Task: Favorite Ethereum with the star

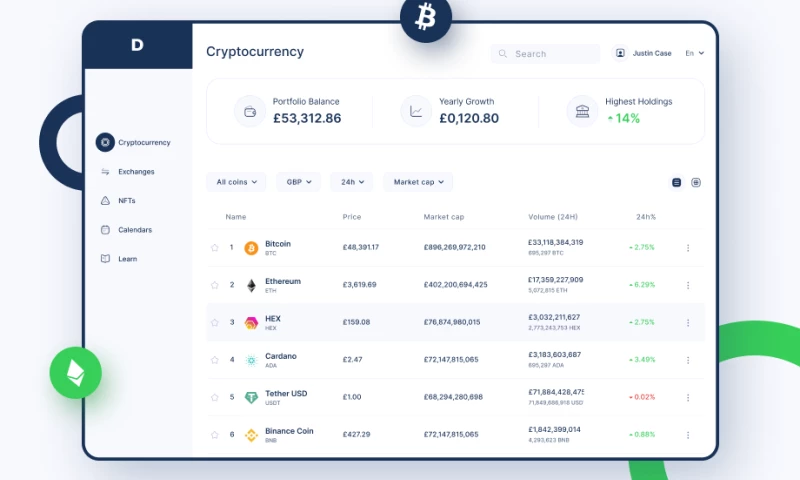Action: click(x=215, y=285)
